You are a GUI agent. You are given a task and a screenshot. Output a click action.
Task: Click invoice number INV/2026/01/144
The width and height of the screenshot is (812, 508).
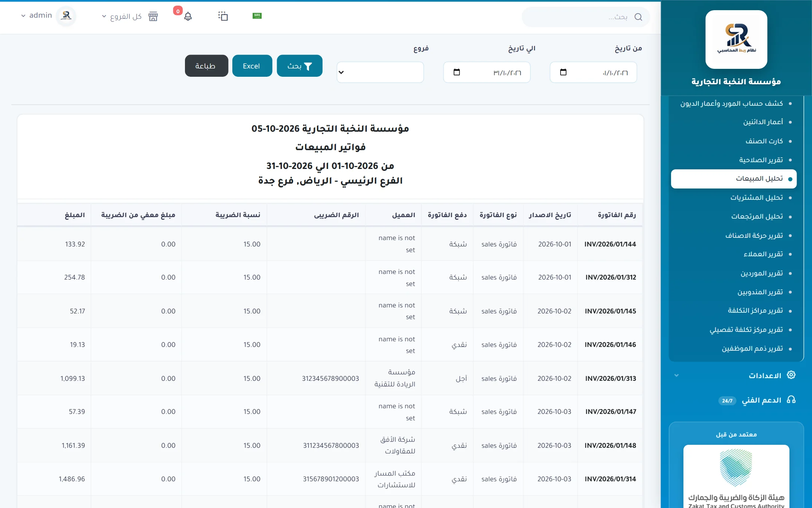610,244
